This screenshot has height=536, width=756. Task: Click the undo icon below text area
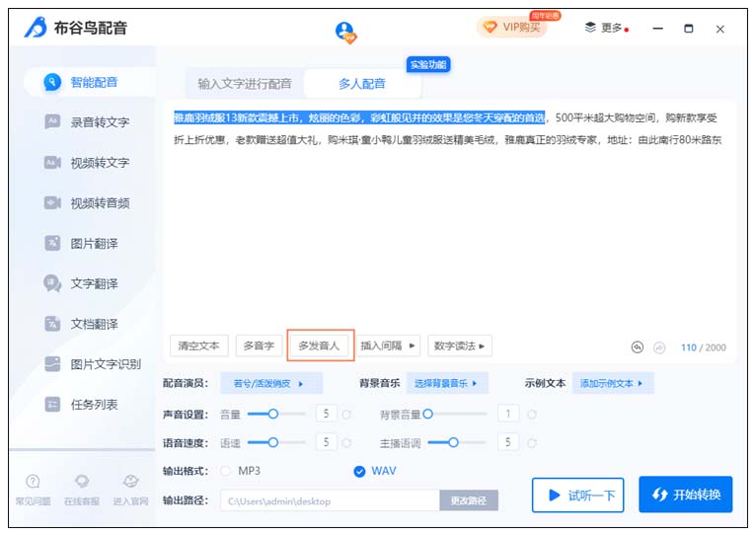click(638, 347)
